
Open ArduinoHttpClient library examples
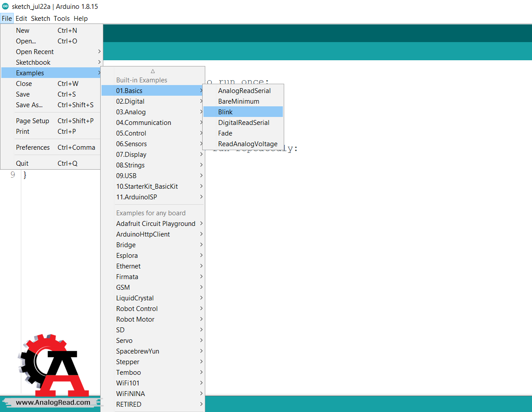tap(153, 234)
